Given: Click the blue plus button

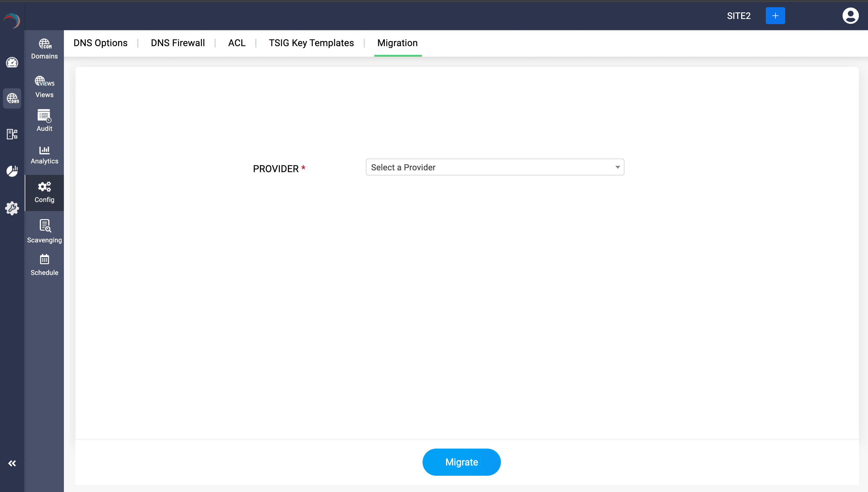Looking at the screenshot, I should pyautogui.click(x=775, y=16).
